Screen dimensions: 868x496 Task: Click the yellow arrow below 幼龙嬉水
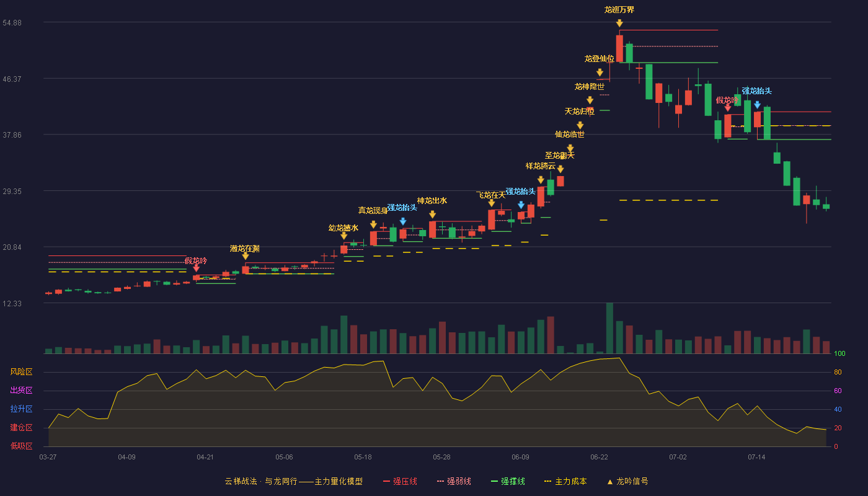click(x=343, y=236)
